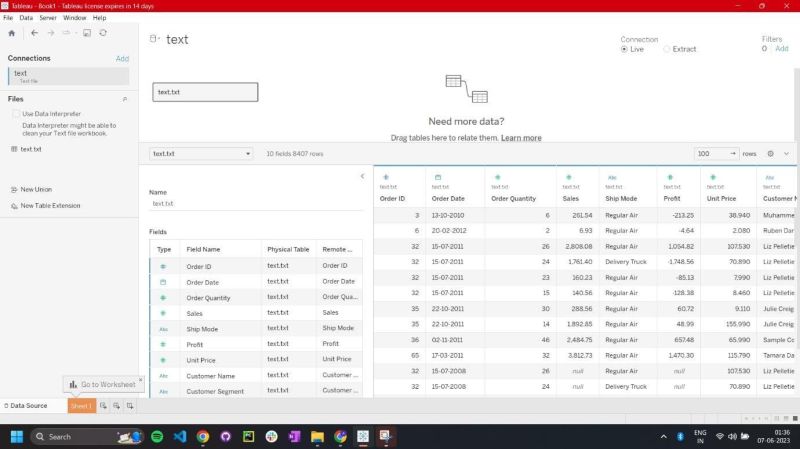Screen dimensions: 800x449
Task: Switch to the Sheet 1 tab
Action: (82, 406)
